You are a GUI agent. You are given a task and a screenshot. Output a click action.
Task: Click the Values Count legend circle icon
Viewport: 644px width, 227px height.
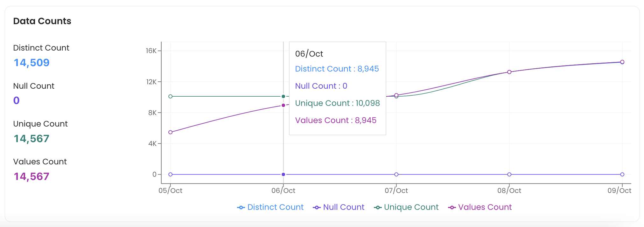point(452,207)
